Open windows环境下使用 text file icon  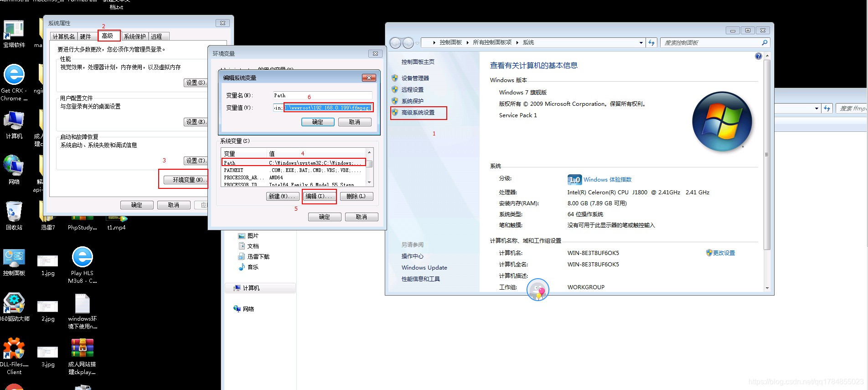[82, 311]
